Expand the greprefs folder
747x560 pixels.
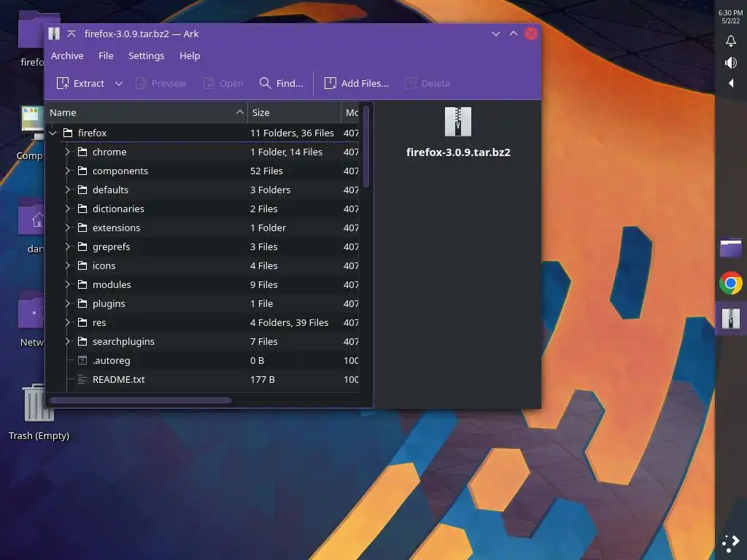(68, 246)
